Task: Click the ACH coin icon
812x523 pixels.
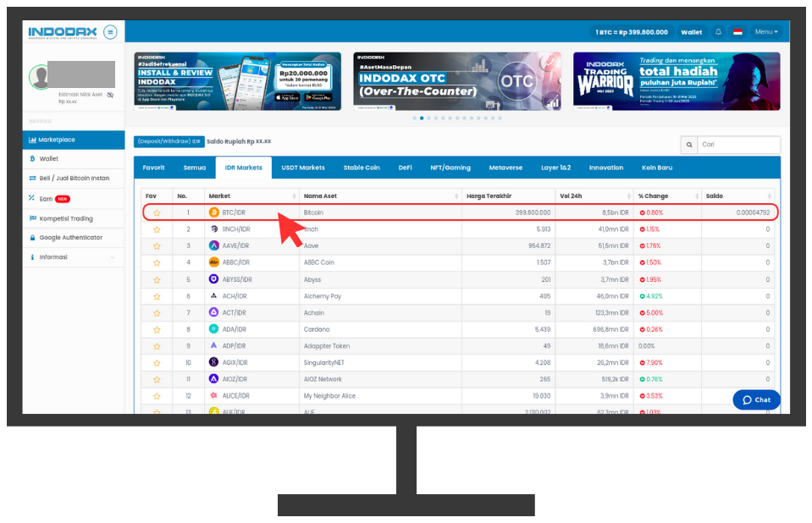Action: (214, 295)
